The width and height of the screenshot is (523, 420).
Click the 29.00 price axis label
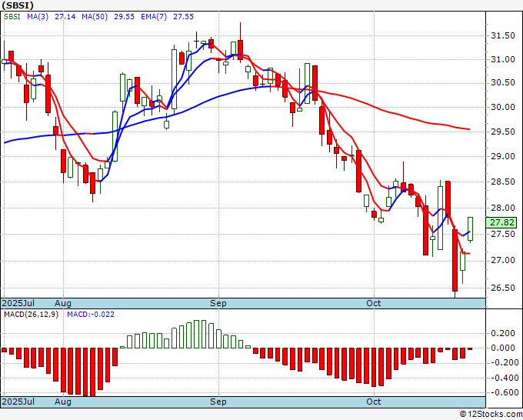(503, 156)
